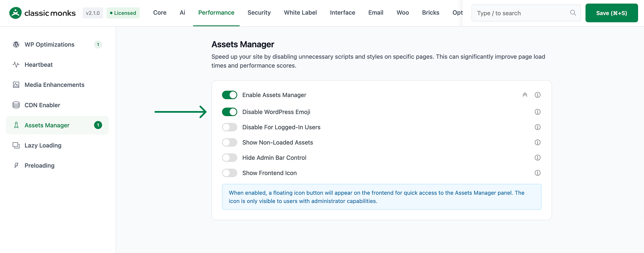
Task: Open Lazy Loading section
Action: pos(57,145)
